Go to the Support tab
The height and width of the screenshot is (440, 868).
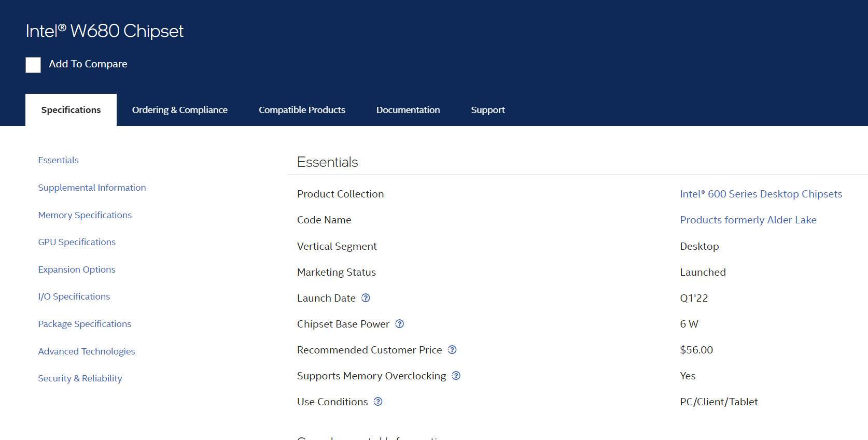[x=487, y=110]
